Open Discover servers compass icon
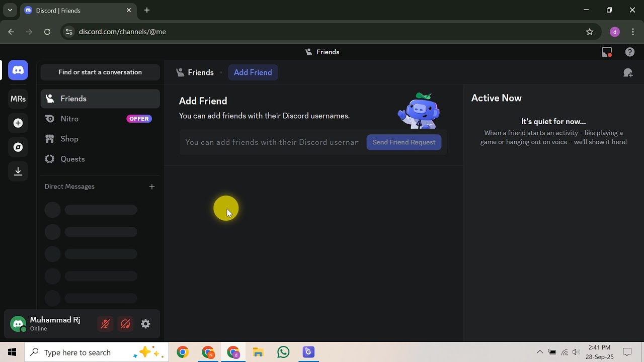 coord(18,147)
